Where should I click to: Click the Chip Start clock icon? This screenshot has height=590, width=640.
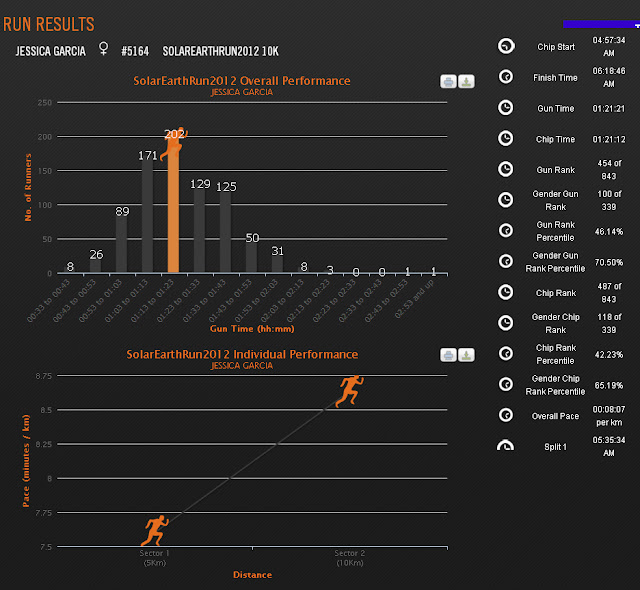click(x=506, y=46)
